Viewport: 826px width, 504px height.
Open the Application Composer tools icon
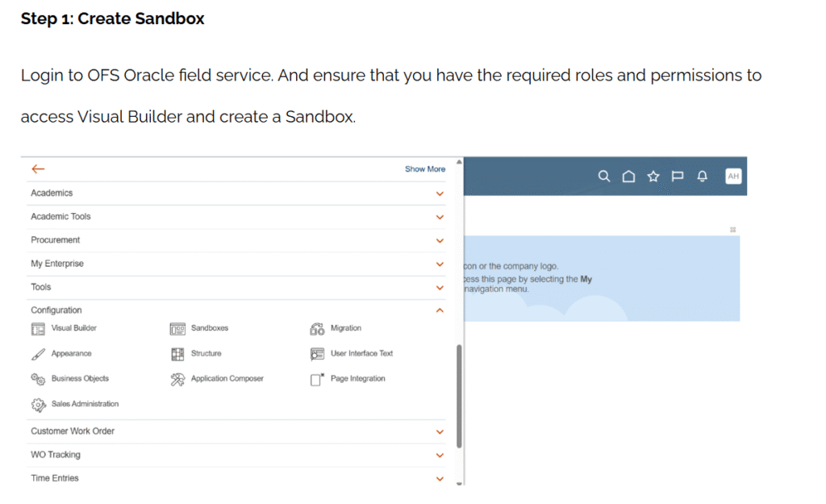click(177, 379)
